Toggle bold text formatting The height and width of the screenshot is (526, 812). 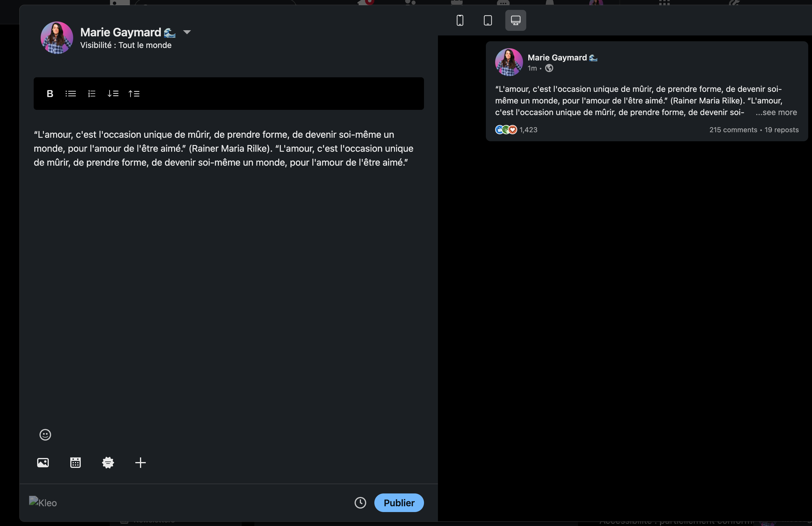tap(50, 94)
